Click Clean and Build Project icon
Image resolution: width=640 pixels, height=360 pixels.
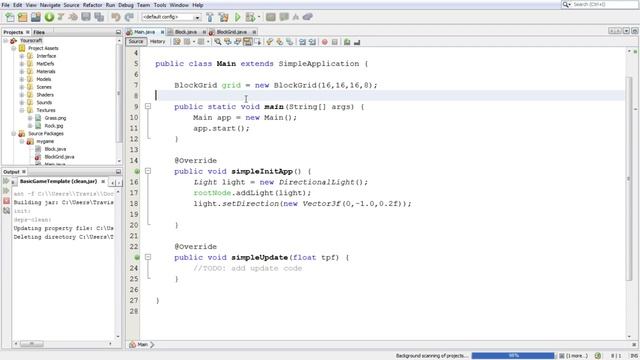click(x=224, y=17)
